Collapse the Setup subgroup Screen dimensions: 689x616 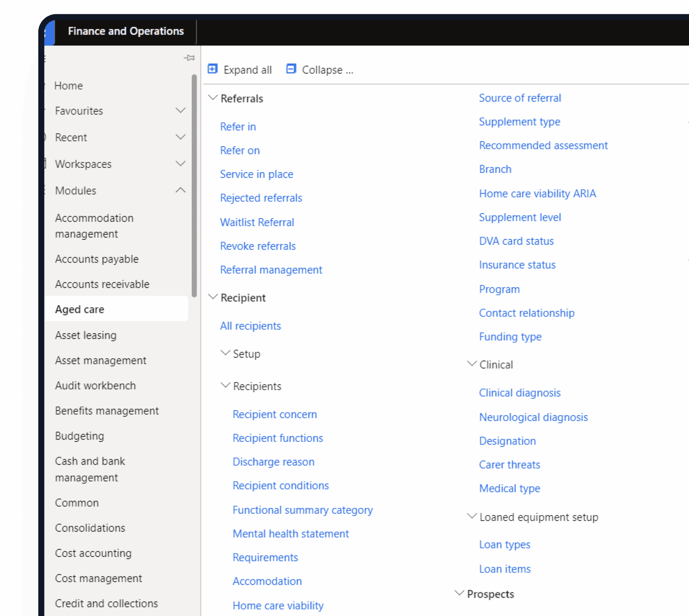point(225,353)
